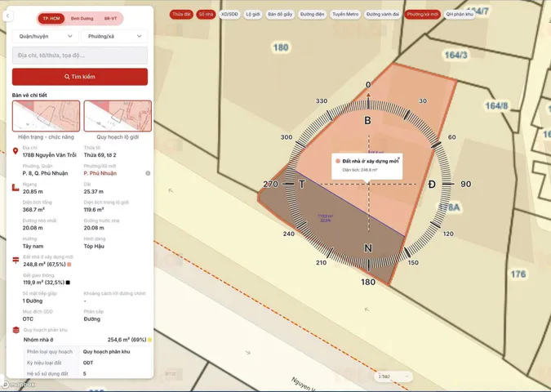Click parcel label 180 on map
The height and width of the screenshot is (392, 551).
[281, 47]
